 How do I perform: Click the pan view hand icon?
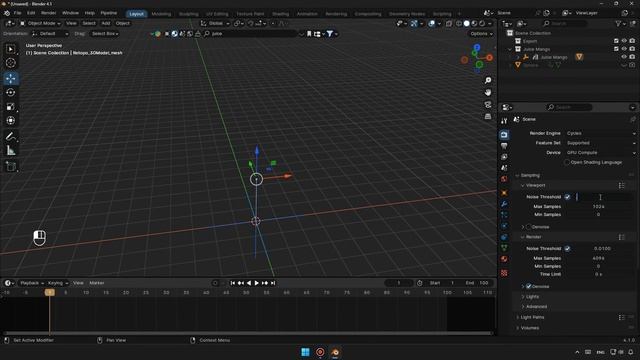click(x=488, y=92)
